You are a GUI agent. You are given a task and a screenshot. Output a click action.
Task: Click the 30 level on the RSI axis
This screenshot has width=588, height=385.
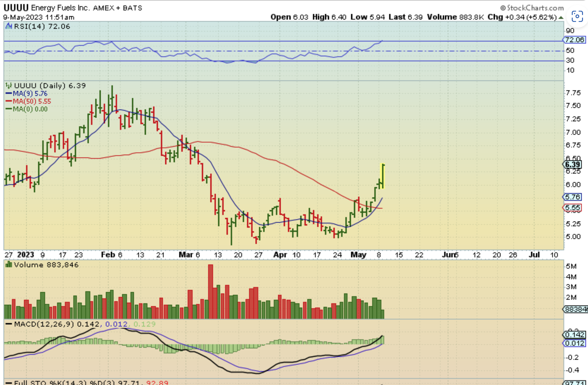570,60
